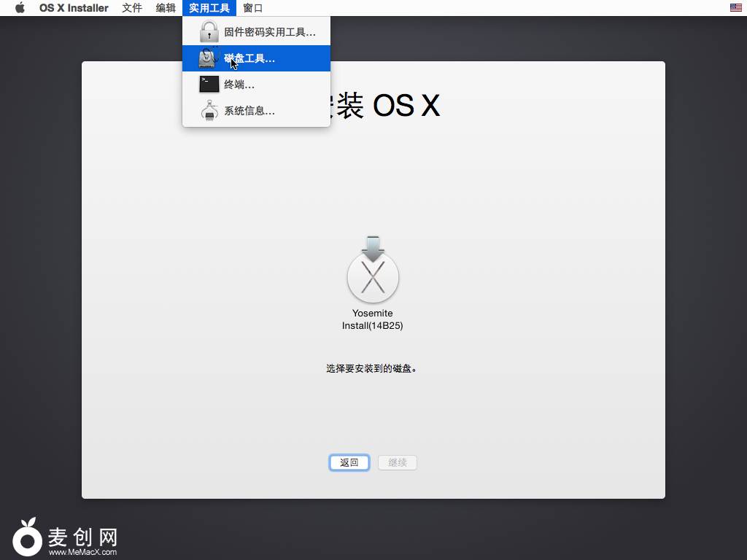
Task: Open the 文件 menu
Action: [x=132, y=8]
